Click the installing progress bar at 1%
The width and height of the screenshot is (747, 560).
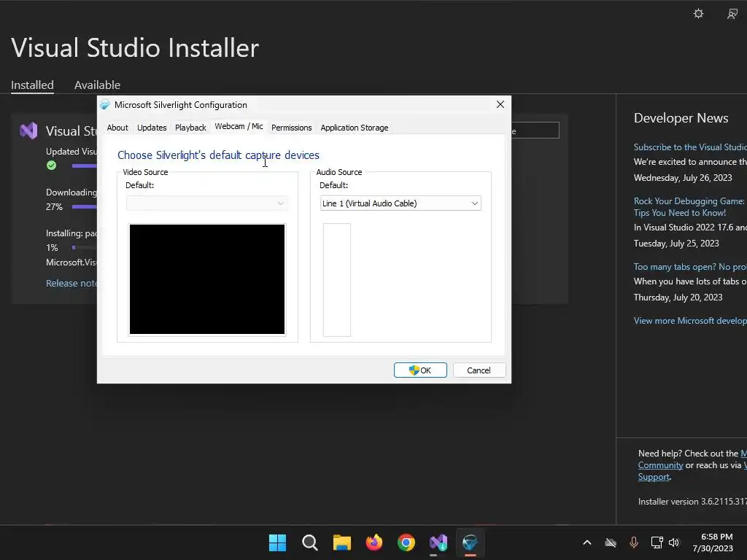pos(85,248)
